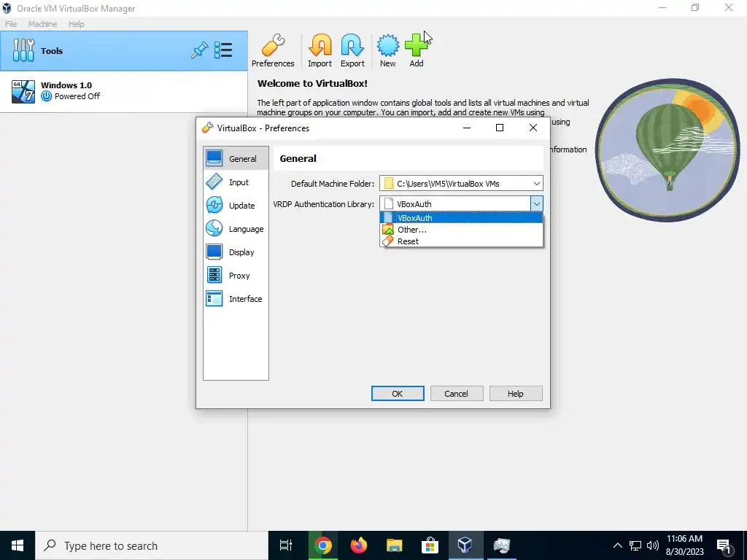Open Microsoft Store from the taskbar

430,545
